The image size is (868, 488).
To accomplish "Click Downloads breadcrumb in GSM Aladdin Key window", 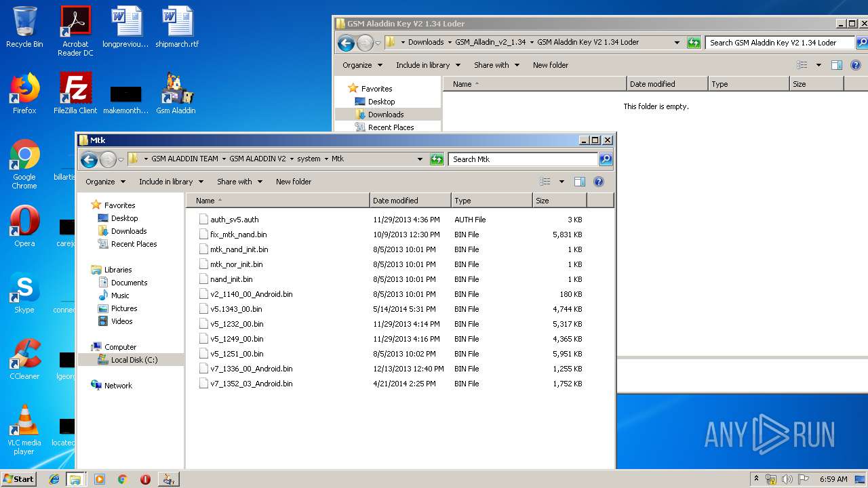I will point(426,42).
